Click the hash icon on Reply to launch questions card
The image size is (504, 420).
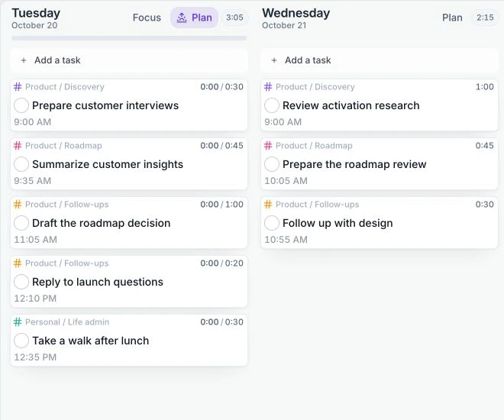tap(18, 263)
